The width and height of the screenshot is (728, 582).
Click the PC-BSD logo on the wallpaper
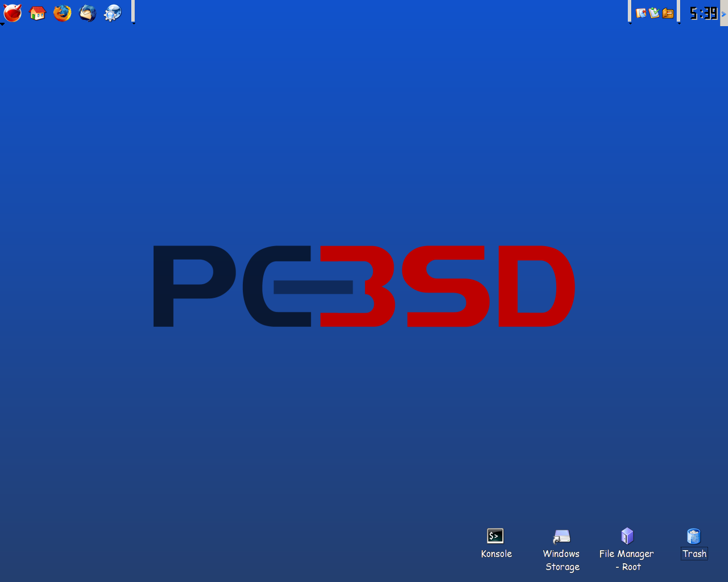point(364,286)
